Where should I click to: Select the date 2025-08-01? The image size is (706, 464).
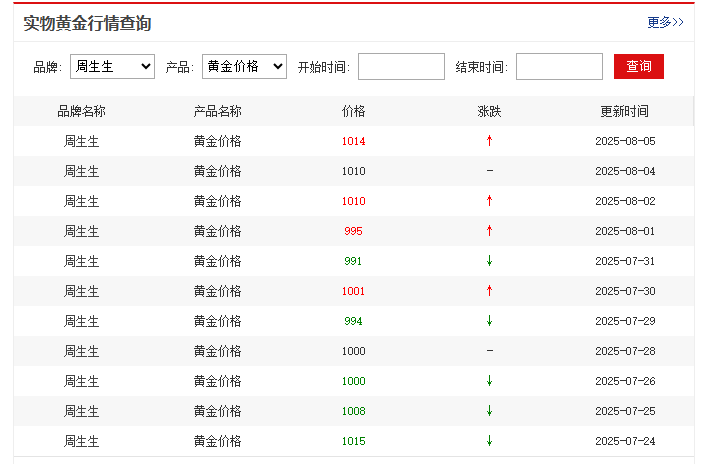pyautogui.click(x=625, y=231)
